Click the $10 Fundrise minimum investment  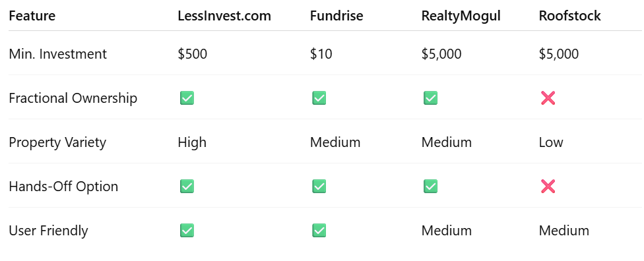(x=321, y=54)
